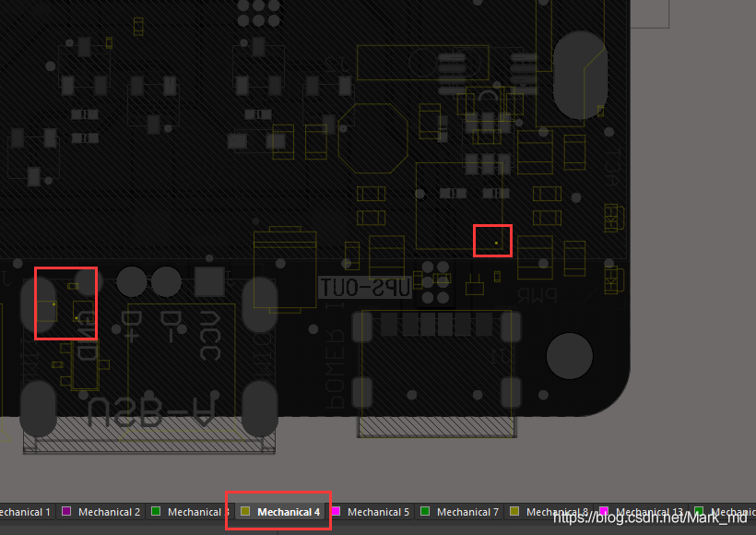756x535 pixels.
Task: Click the olive swatch beside Mechanical 8
Action: click(x=514, y=512)
